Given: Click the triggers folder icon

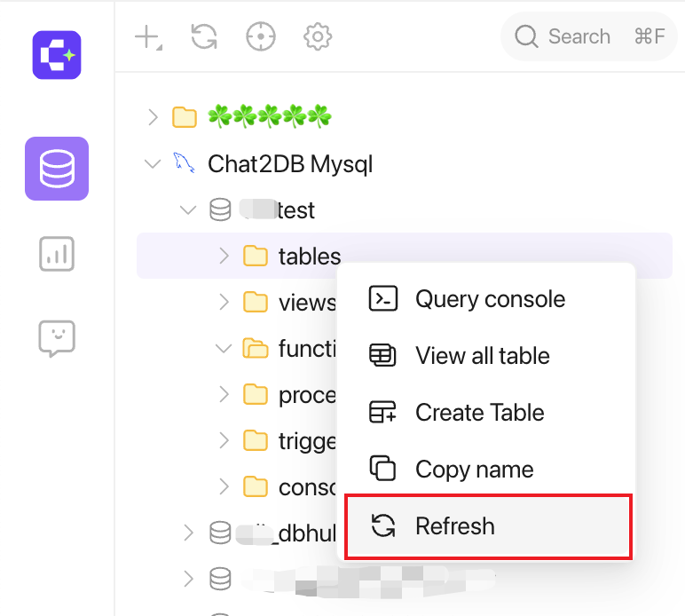Looking at the screenshot, I should (256, 440).
